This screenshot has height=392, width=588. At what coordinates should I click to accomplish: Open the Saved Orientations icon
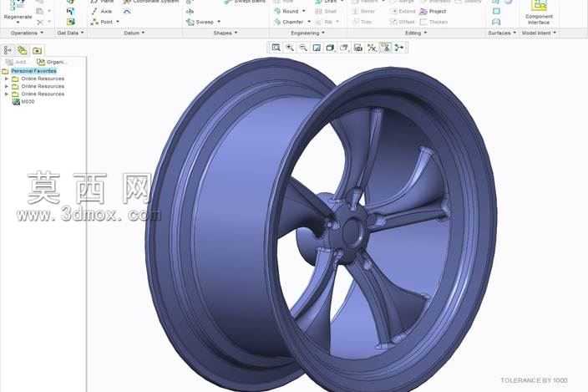click(344, 48)
